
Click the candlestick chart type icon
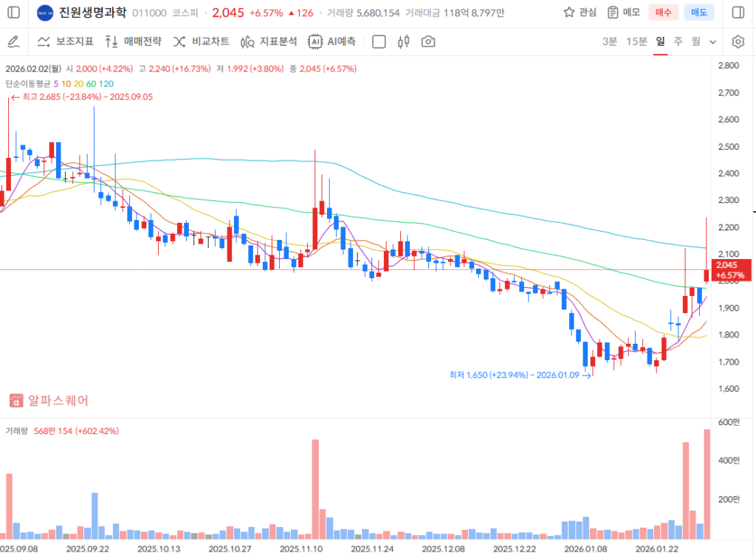click(x=403, y=41)
